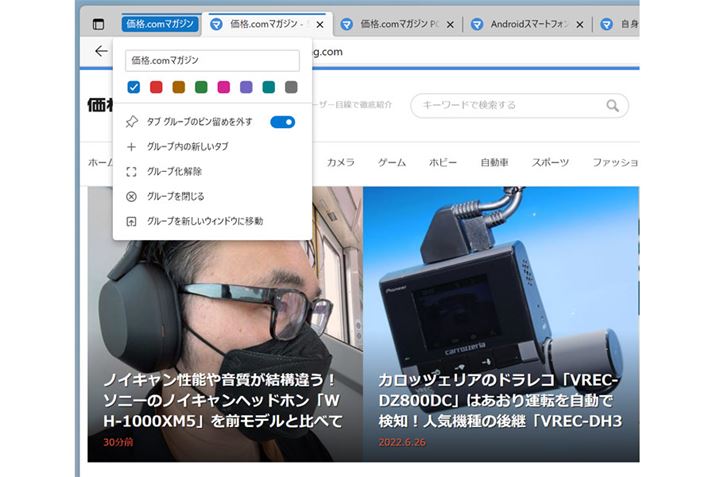The height and width of the screenshot is (477, 715).
Task: Close the Androidスマートフォン tab
Action: (579, 24)
